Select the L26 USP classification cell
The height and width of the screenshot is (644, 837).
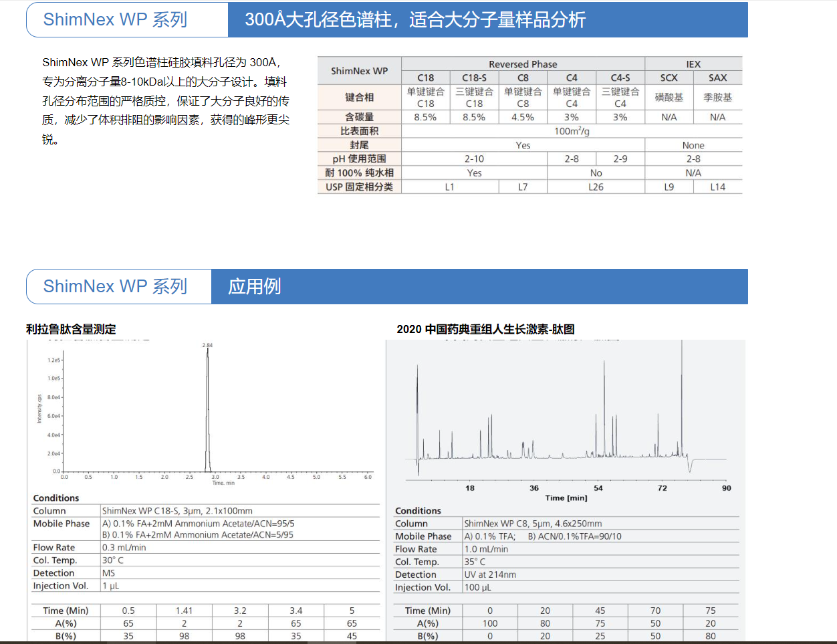[x=596, y=187]
